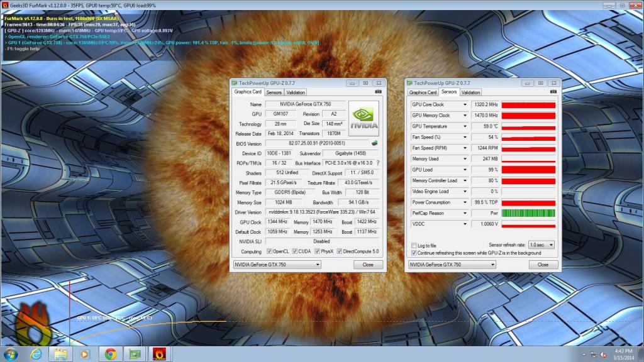Open Google Chrome from the taskbar
The image size is (644, 362).
[x=110, y=354]
